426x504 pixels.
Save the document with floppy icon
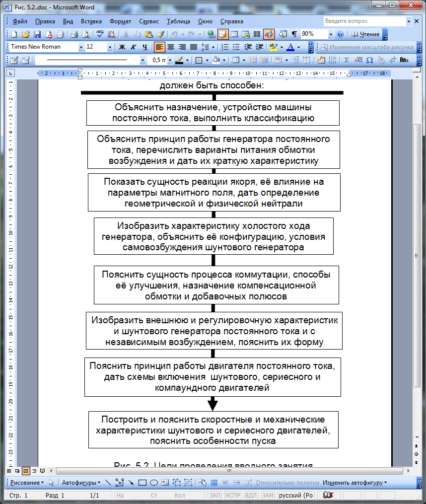pos(37,34)
